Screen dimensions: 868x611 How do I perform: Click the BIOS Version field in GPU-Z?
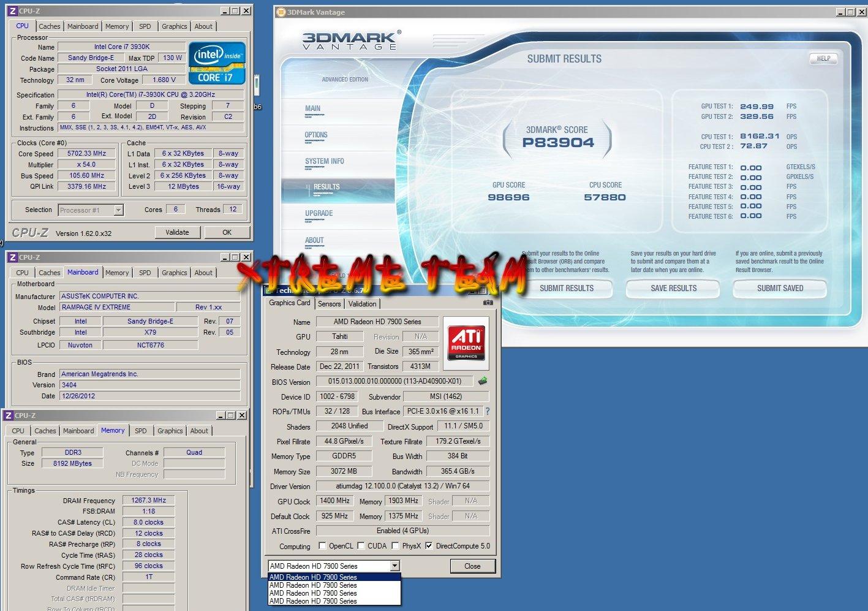pos(394,381)
